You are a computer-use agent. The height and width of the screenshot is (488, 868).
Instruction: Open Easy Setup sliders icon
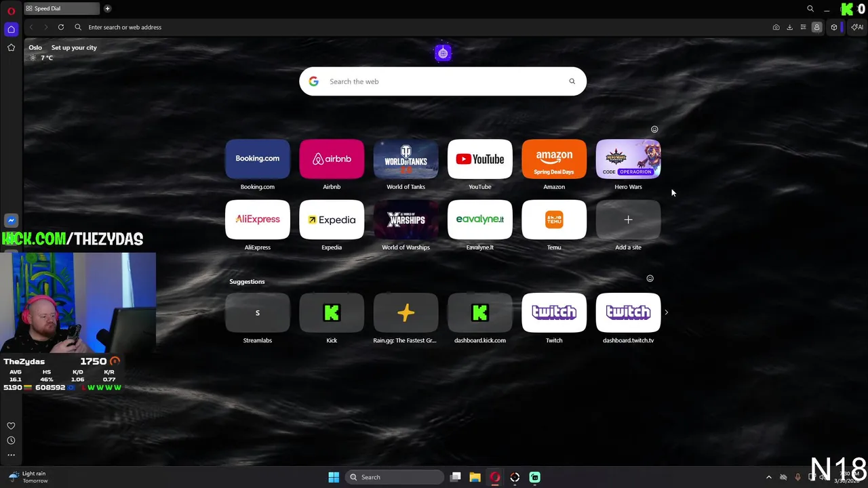click(803, 27)
